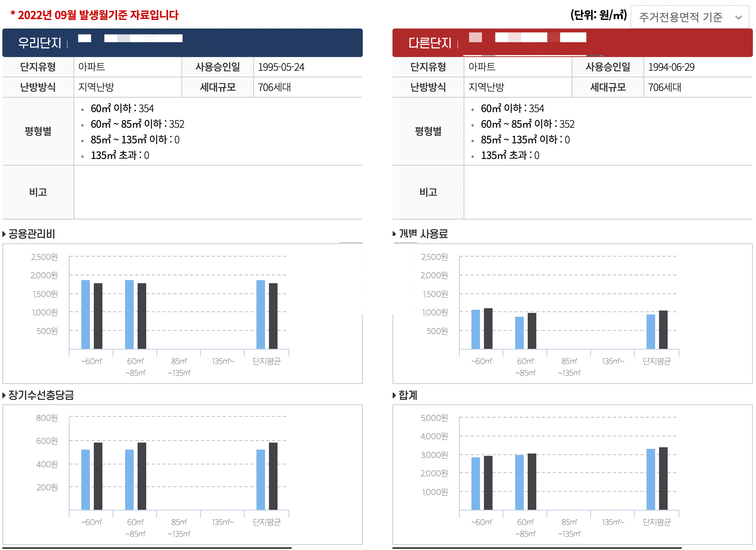This screenshot has height=550, width=756.
Task: Click the 1994-06-29 approval date cell
Action: 672,67
